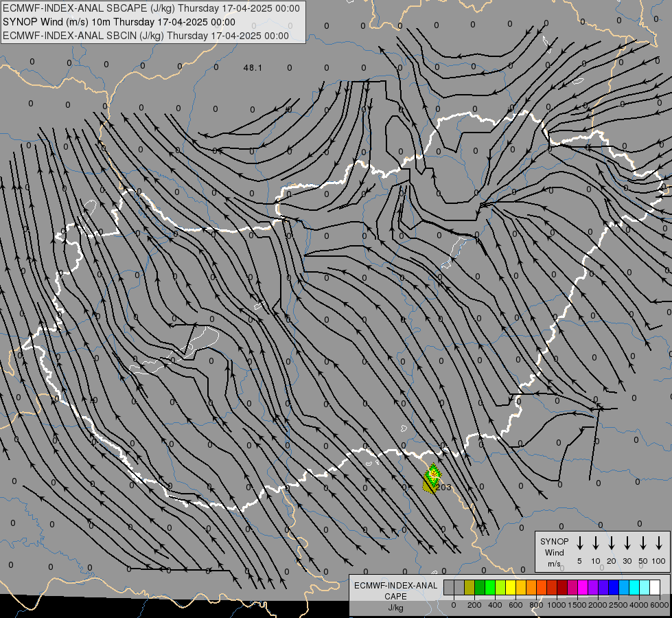Click the 100 m/s wind arrow symbol
Screen dimensions: 672x618
[659, 543]
